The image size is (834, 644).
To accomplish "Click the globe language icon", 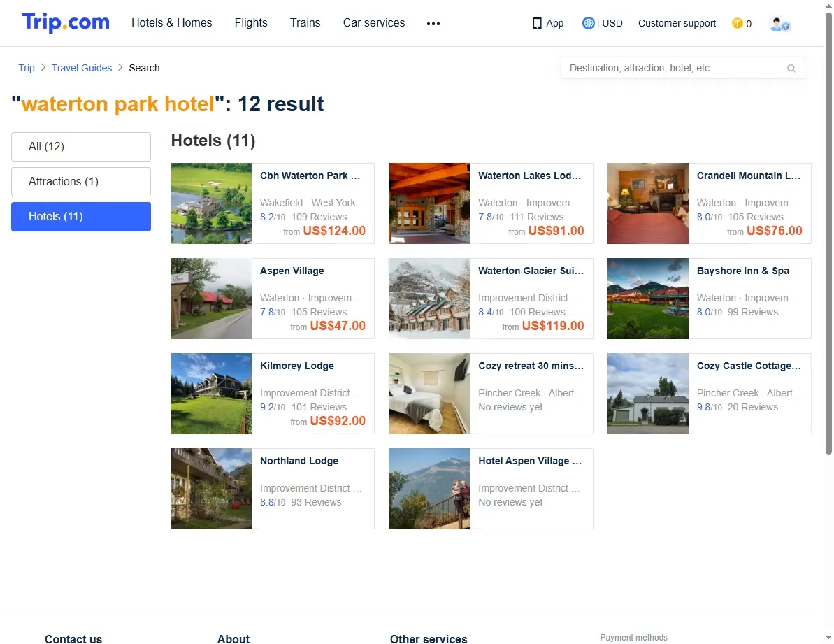I will tap(588, 23).
